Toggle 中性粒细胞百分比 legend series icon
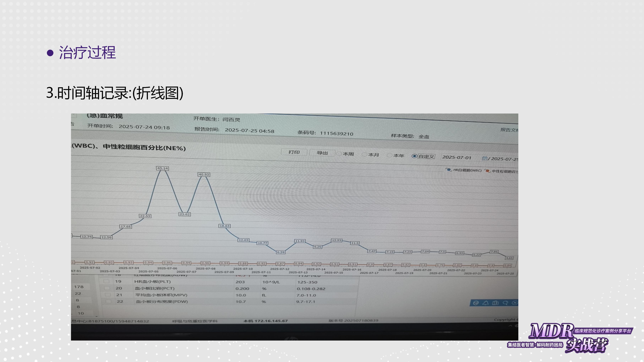Image resolution: width=644 pixels, height=362 pixels. pyautogui.click(x=487, y=171)
